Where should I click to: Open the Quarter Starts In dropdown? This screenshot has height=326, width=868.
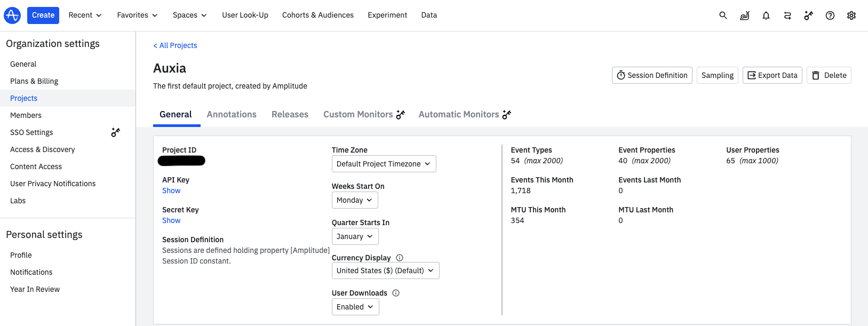point(355,236)
